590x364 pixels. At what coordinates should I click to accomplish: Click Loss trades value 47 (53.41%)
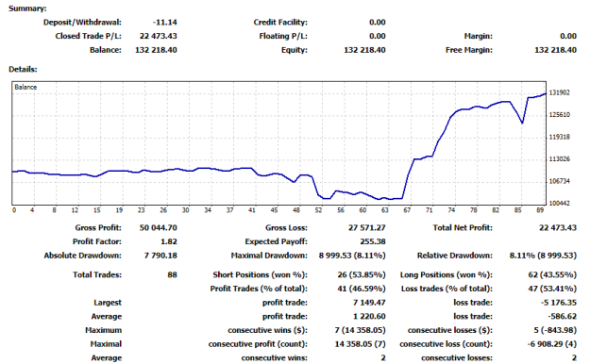[552, 289]
